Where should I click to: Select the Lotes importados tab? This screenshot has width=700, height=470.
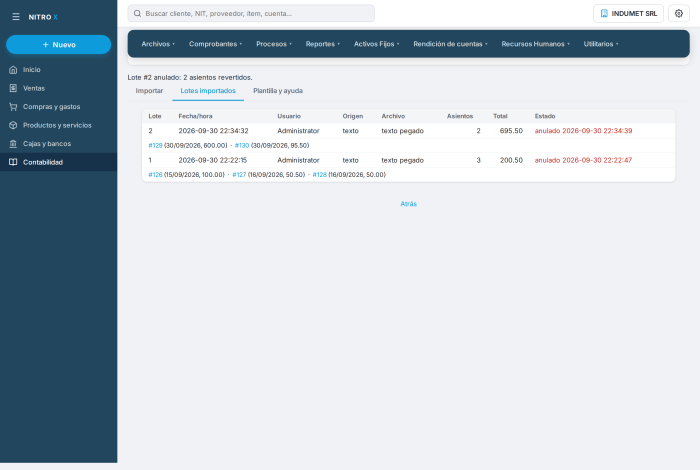(208, 91)
